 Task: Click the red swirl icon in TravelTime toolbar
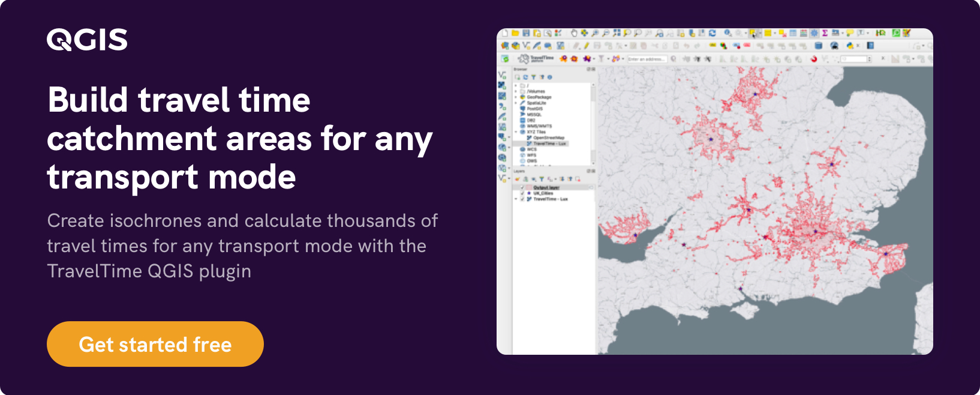(x=814, y=59)
